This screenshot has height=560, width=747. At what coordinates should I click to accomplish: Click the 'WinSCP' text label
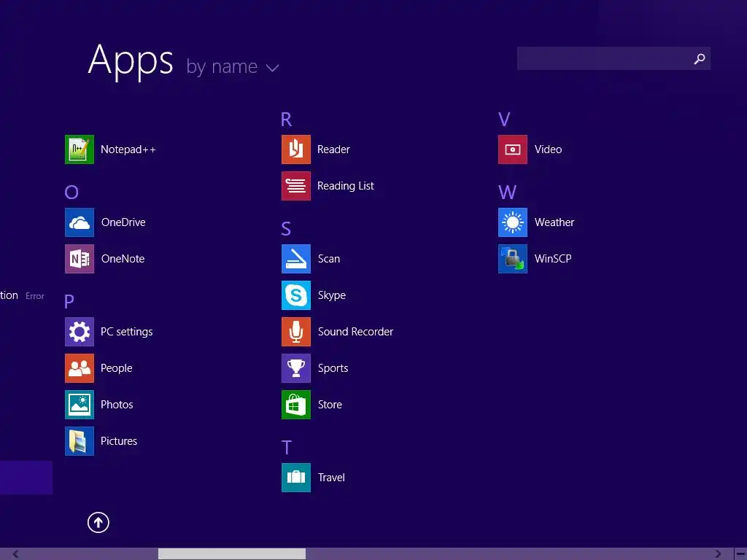(x=553, y=259)
